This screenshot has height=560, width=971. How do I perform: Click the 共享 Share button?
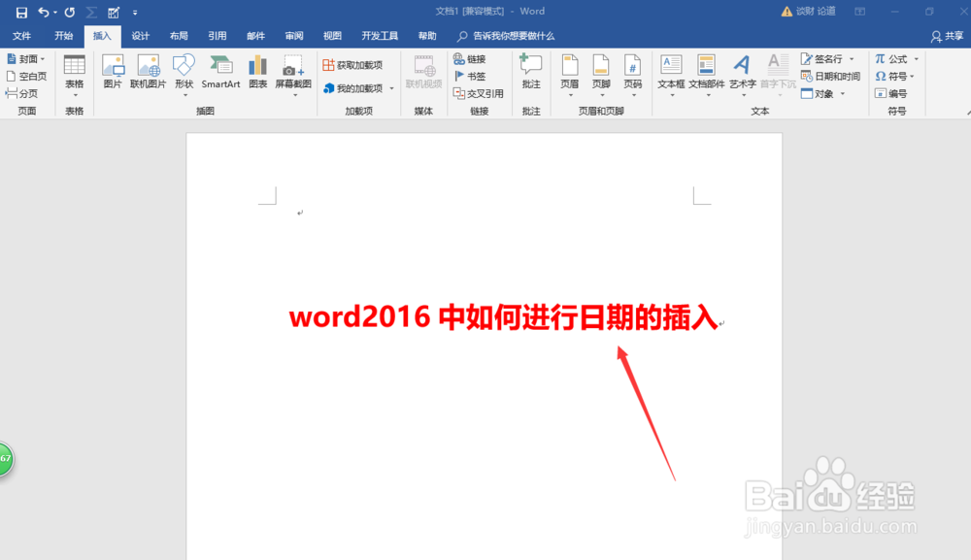(x=947, y=37)
